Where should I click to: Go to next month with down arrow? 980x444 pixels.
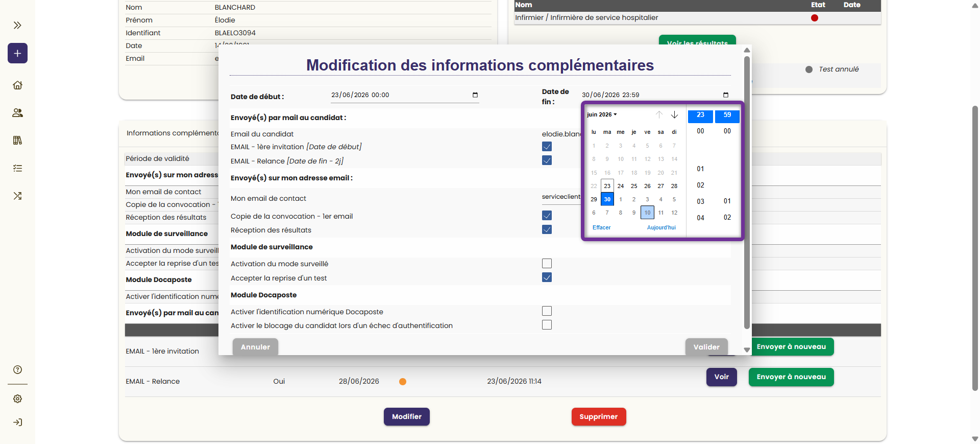tap(674, 114)
